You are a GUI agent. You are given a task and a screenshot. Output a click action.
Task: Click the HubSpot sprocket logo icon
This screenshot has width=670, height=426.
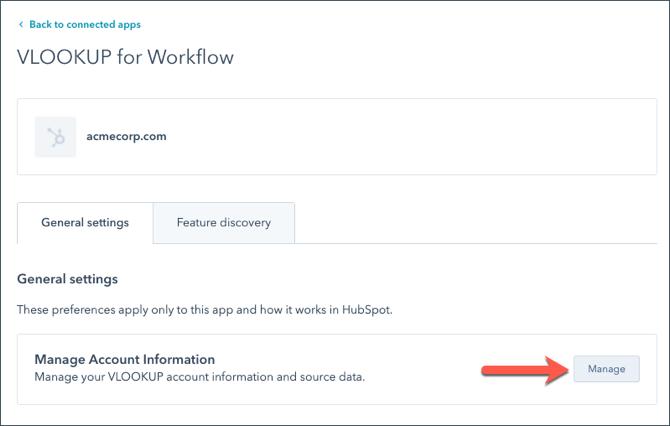[x=56, y=137]
